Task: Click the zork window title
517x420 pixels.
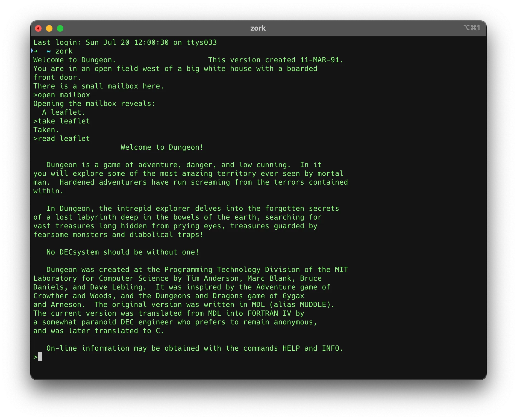Action: coord(258,28)
